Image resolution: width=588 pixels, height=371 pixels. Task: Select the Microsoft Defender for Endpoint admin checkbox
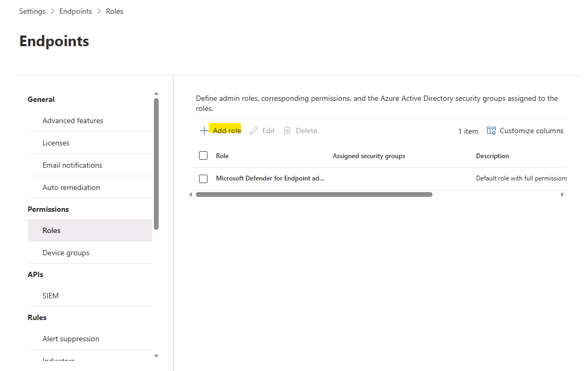(203, 178)
